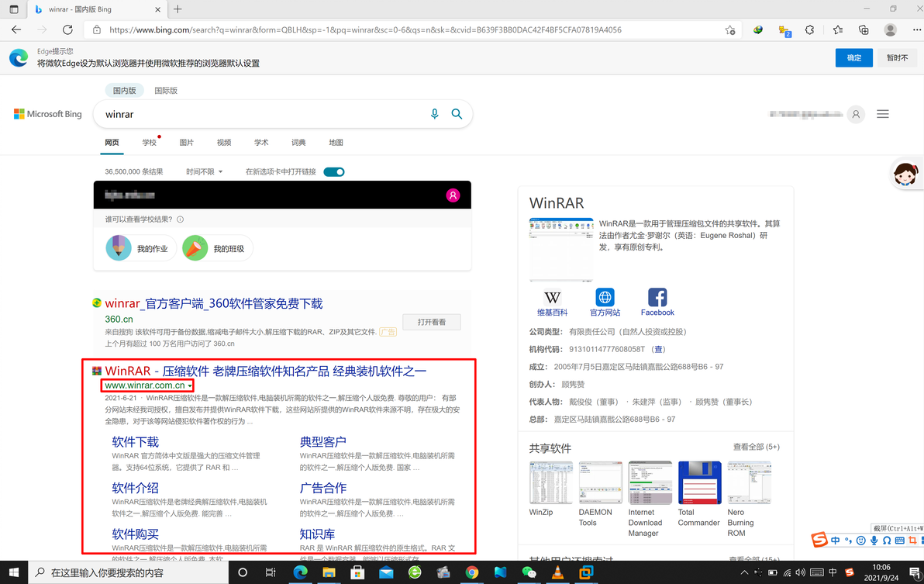The width and height of the screenshot is (924, 584).
Task: Open the 图片 search tab
Action: point(187,143)
